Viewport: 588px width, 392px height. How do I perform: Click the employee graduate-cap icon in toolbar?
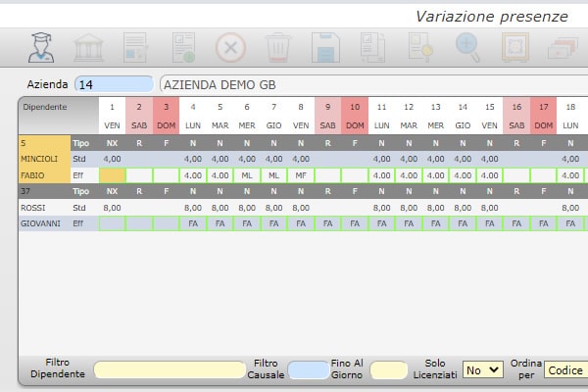click(41, 47)
